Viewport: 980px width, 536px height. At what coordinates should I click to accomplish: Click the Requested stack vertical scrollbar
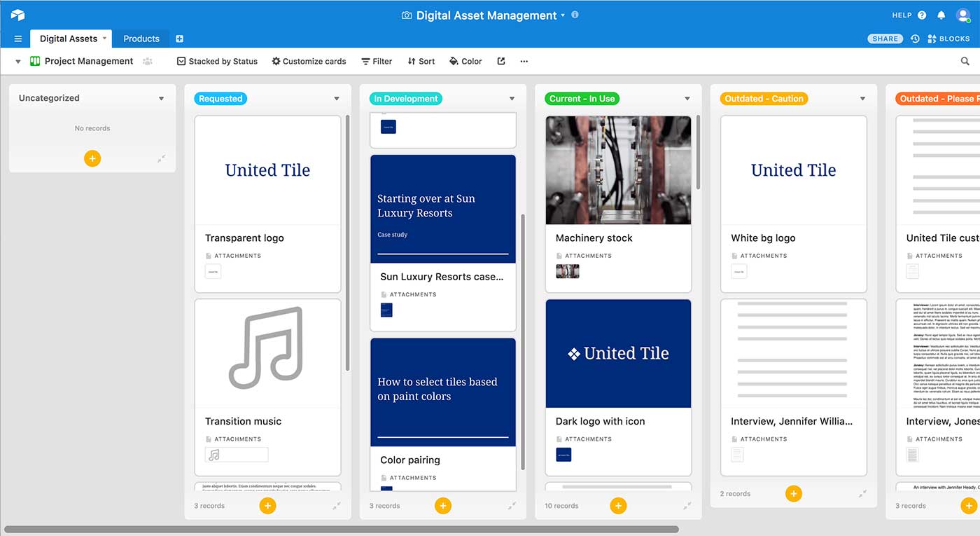(x=347, y=243)
